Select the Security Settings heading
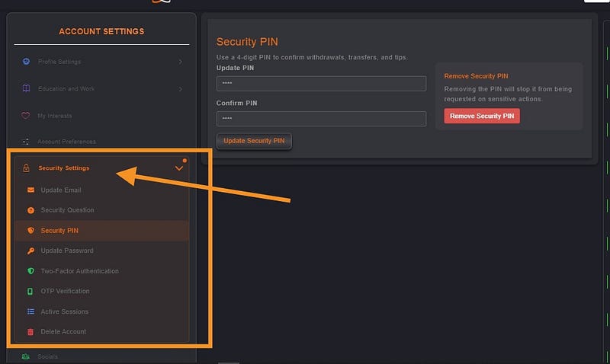This screenshot has height=364, width=610. pyautogui.click(x=64, y=168)
